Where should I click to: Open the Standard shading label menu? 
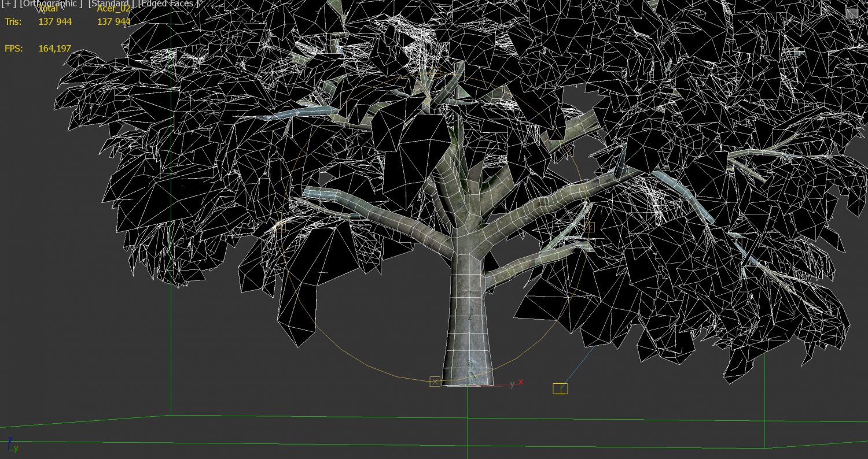coord(109,3)
